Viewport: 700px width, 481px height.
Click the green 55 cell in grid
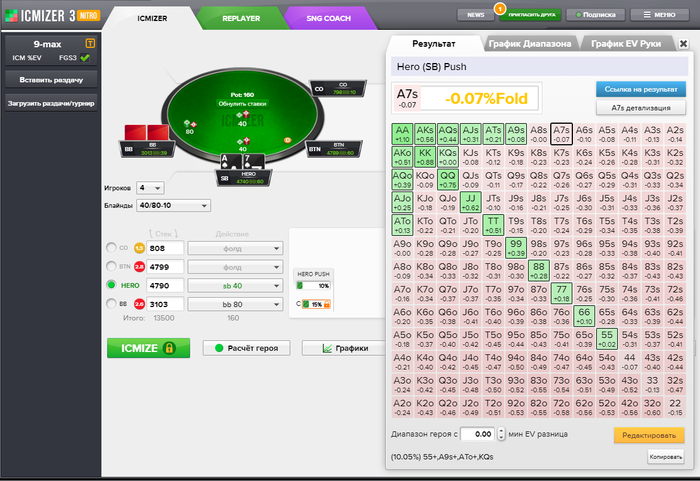(x=607, y=339)
